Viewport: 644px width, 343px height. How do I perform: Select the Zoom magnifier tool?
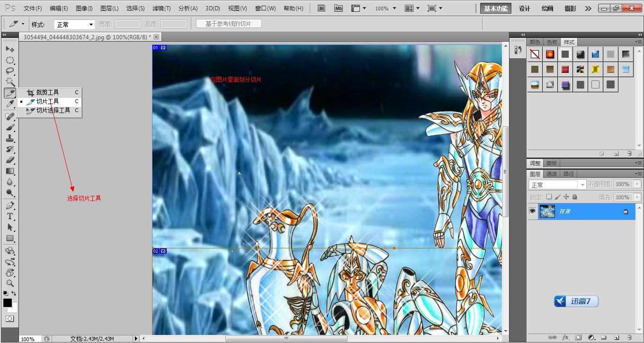tap(10, 283)
